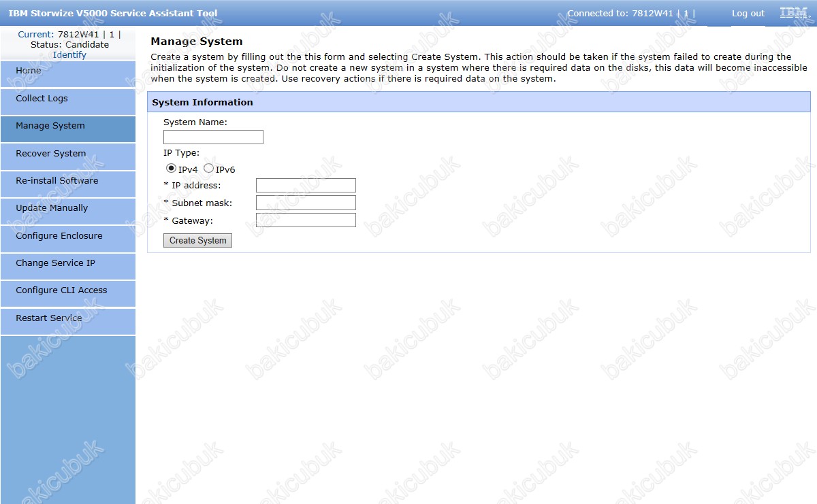
Task: Go to Re-install Software page
Action: (67, 184)
